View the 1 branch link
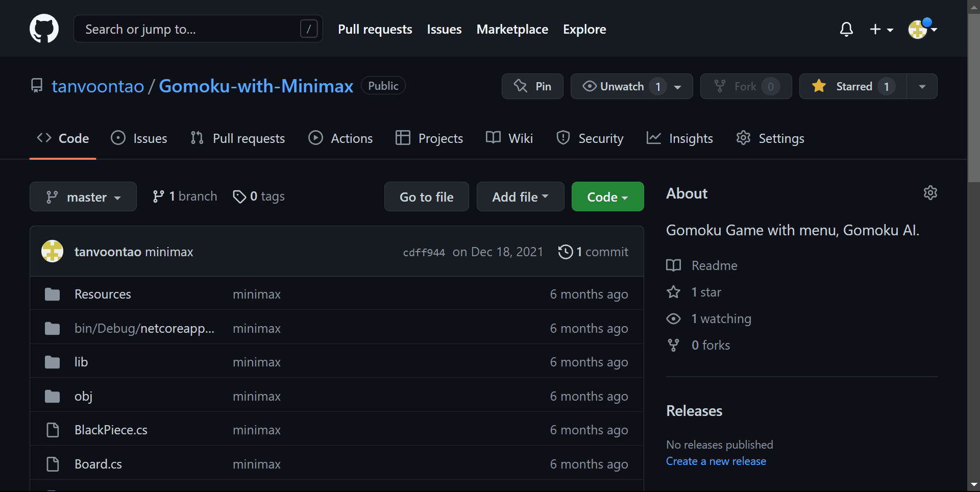980x492 pixels. pos(184,196)
